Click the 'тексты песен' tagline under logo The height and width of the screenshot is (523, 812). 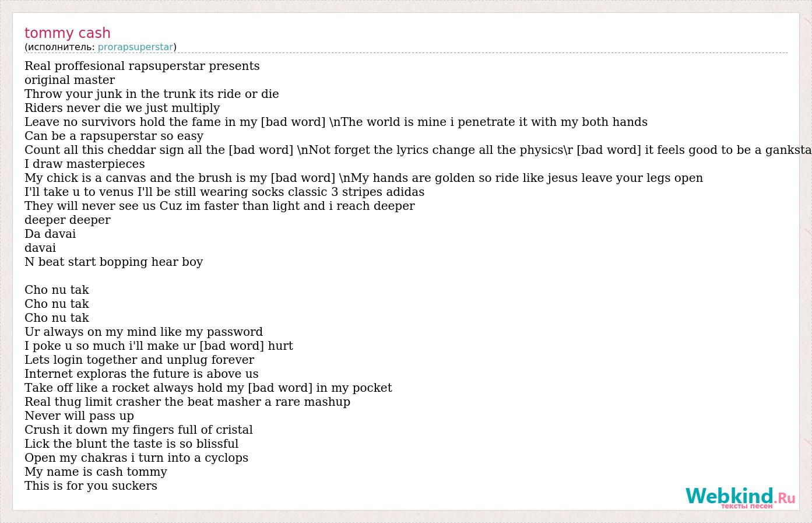pos(746,506)
